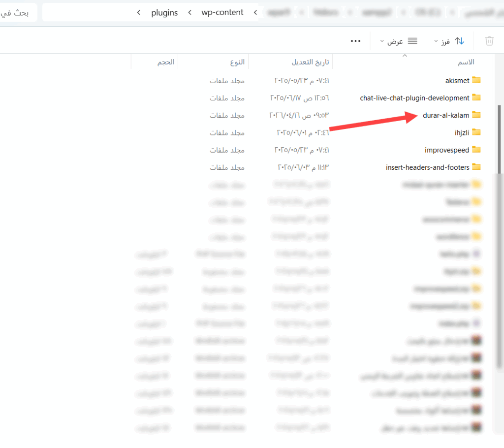
Task: Navigate to plugins breadcrumb segment
Action: pos(164,13)
